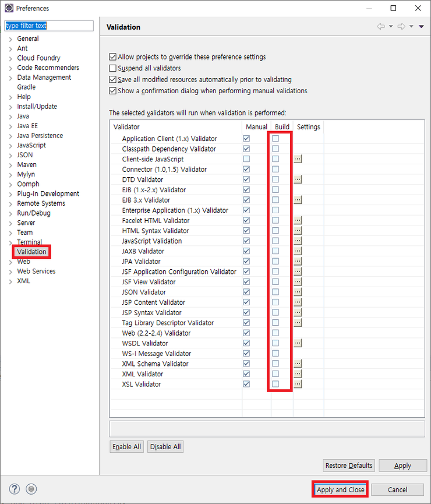
Task: Click the Help question mark icon
Action: click(x=15, y=489)
